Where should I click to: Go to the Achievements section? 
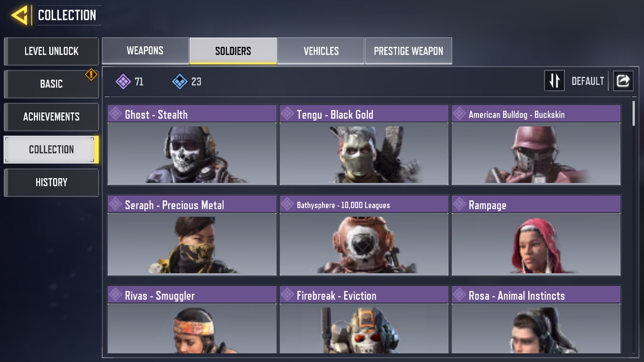pos(51,117)
